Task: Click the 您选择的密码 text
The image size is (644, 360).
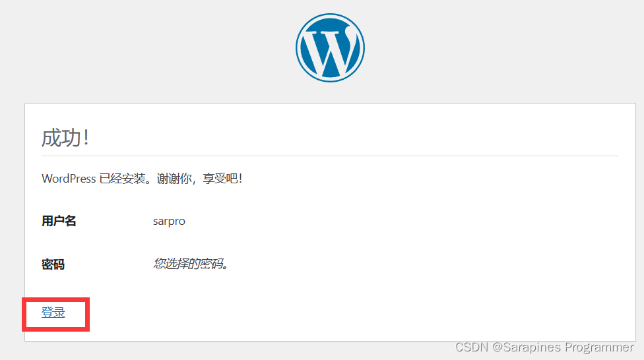Action: (x=191, y=264)
